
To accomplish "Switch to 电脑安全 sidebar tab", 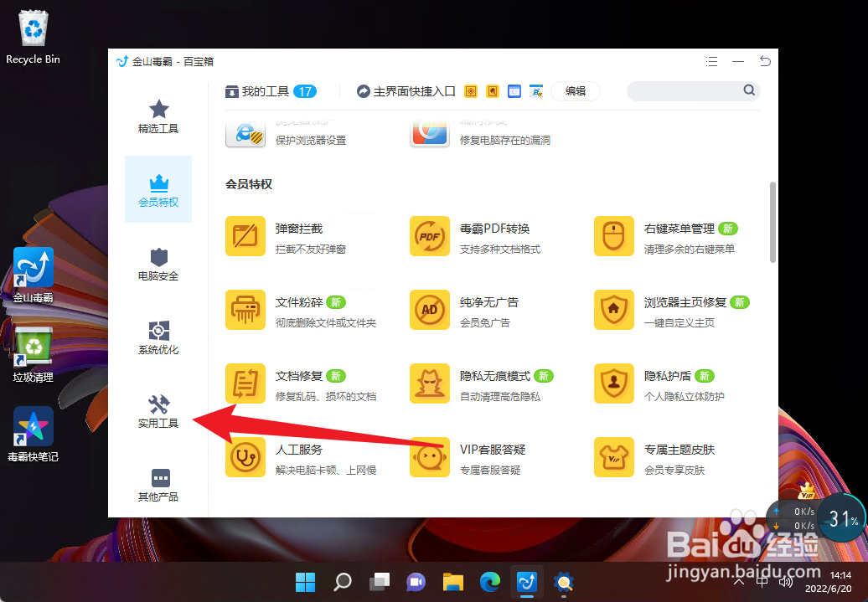I will point(158,264).
